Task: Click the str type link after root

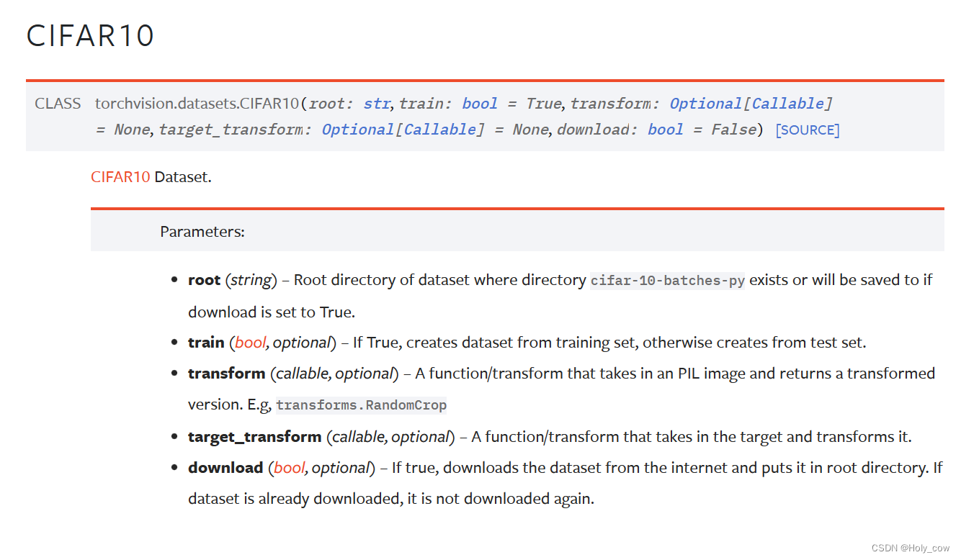Action: tap(377, 104)
